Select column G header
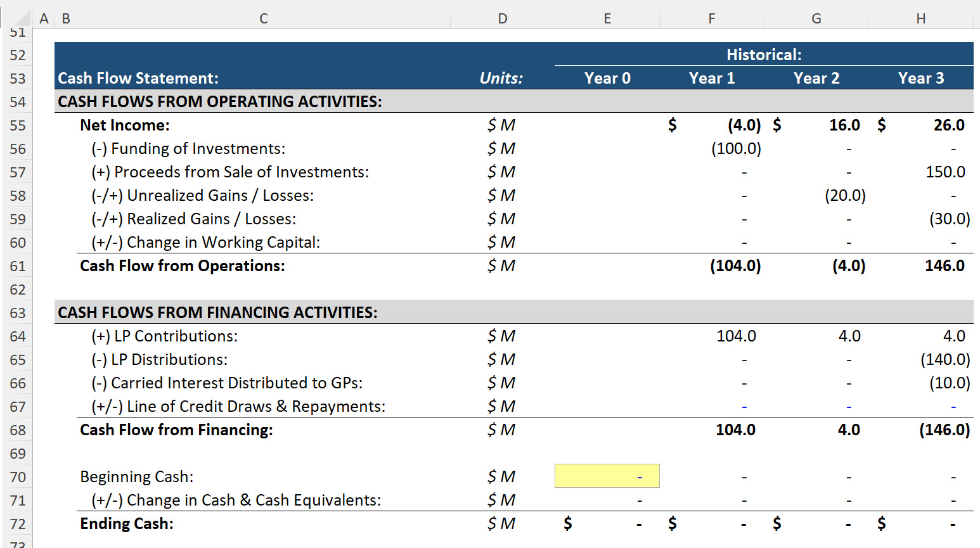The width and height of the screenshot is (980, 548). pos(816,18)
